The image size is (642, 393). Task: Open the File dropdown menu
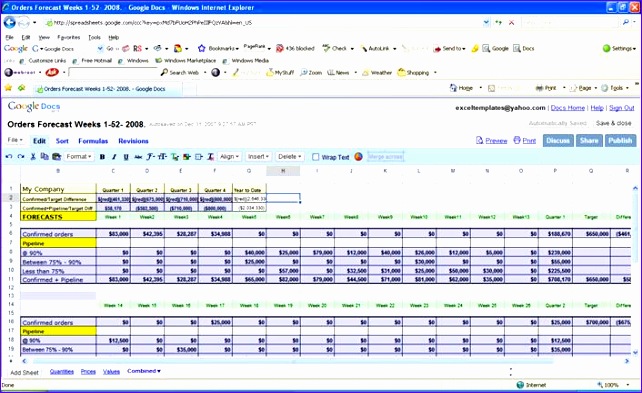tap(15, 140)
